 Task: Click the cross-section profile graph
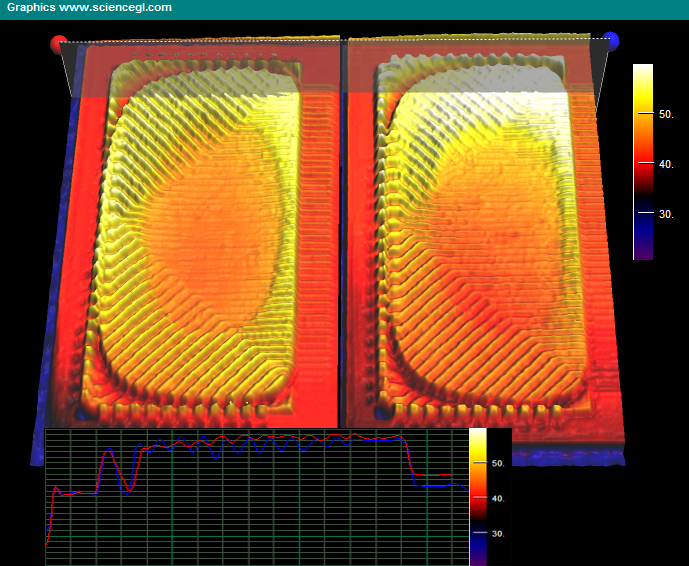pos(257,497)
